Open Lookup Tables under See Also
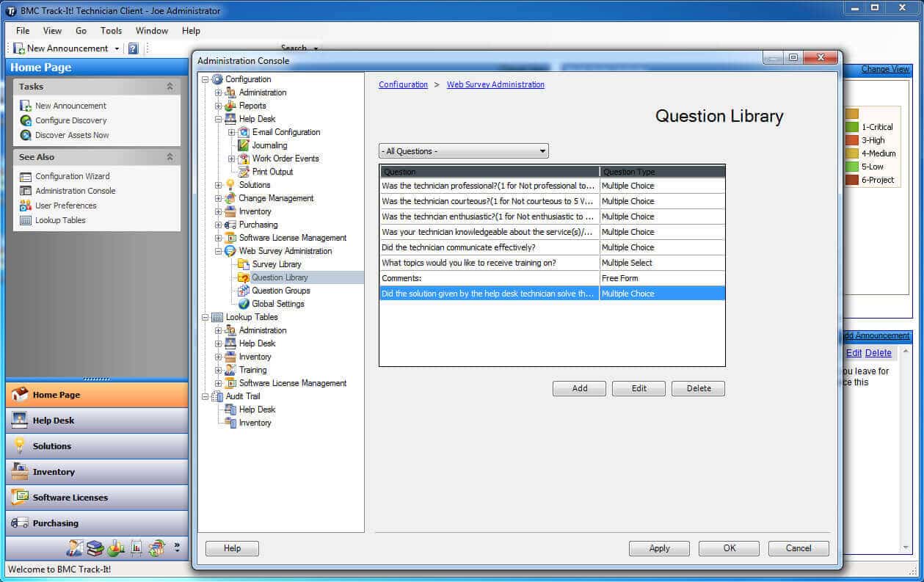This screenshot has width=924, height=582. (x=60, y=220)
